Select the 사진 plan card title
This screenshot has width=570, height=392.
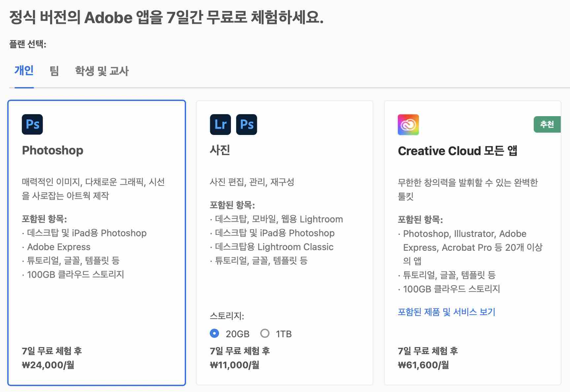(220, 150)
